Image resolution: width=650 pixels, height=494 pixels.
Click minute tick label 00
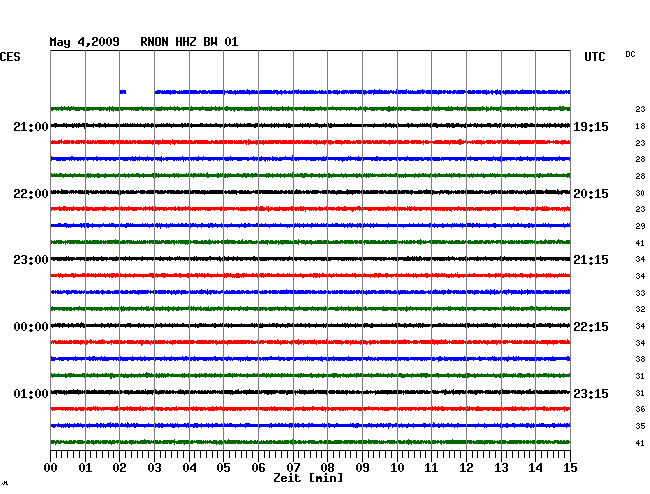tap(51, 468)
